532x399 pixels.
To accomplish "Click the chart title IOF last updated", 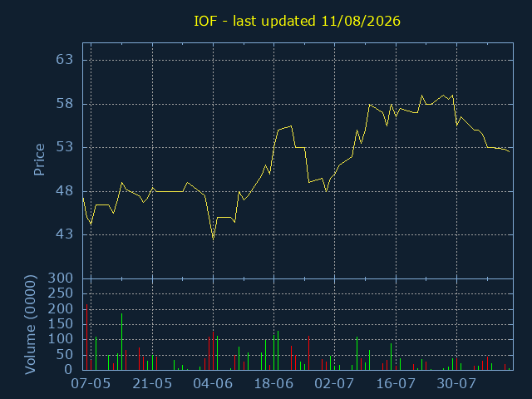I will 297,21.
